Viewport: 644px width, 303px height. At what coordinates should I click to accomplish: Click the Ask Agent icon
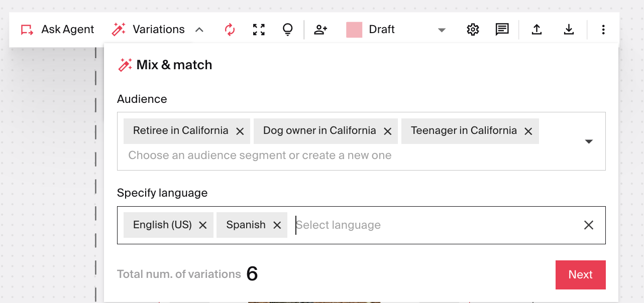tap(26, 29)
